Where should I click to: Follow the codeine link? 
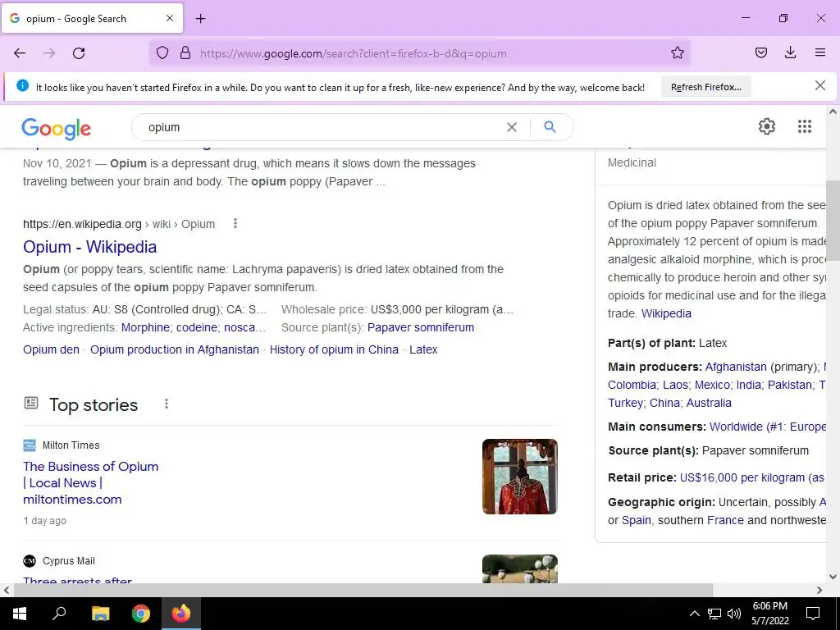197,327
